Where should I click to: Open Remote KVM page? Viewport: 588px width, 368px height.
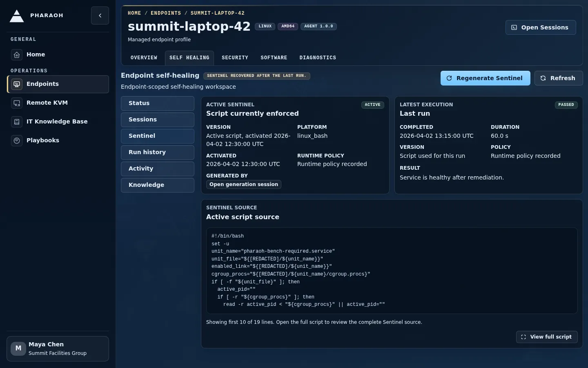coord(58,103)
